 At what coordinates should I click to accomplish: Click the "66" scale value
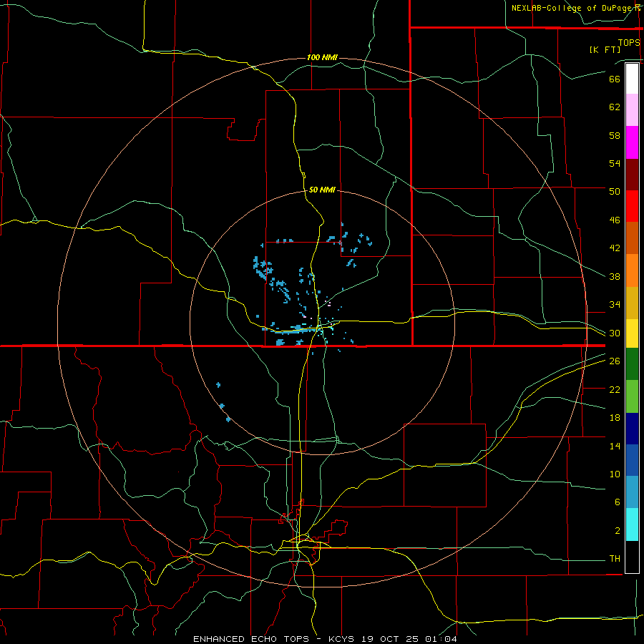click(x=615, y=79)
